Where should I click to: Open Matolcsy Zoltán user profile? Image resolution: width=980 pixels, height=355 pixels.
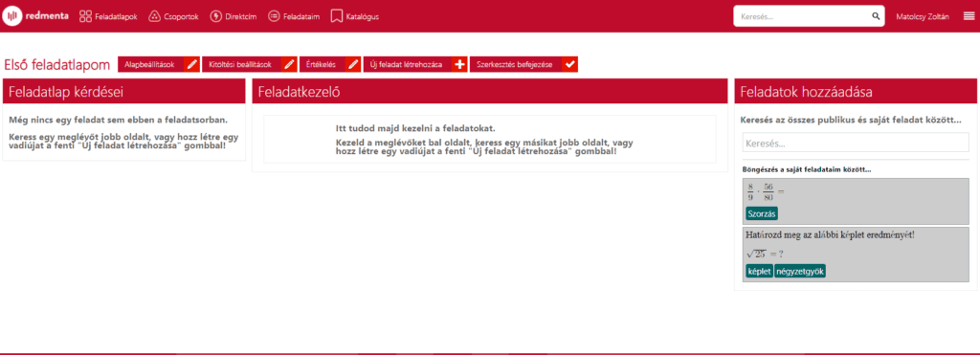tap(922, 17)
